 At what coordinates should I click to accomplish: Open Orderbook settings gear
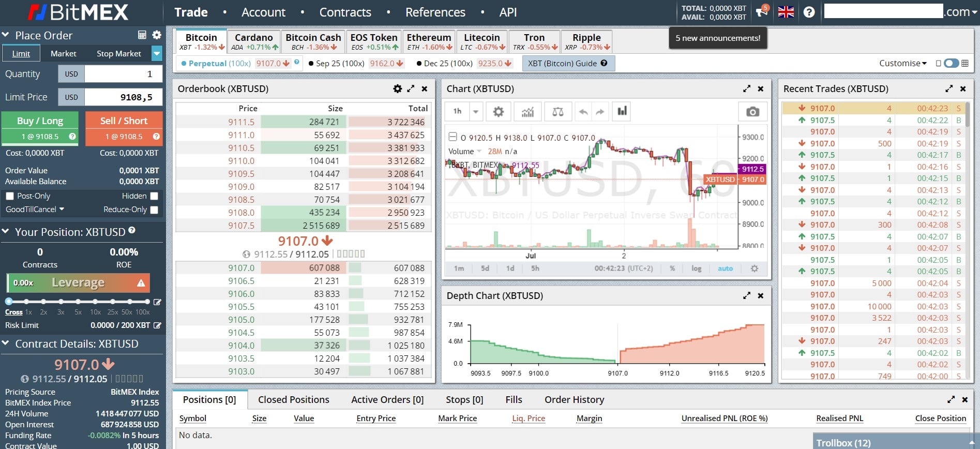click(x=397, y=88)
